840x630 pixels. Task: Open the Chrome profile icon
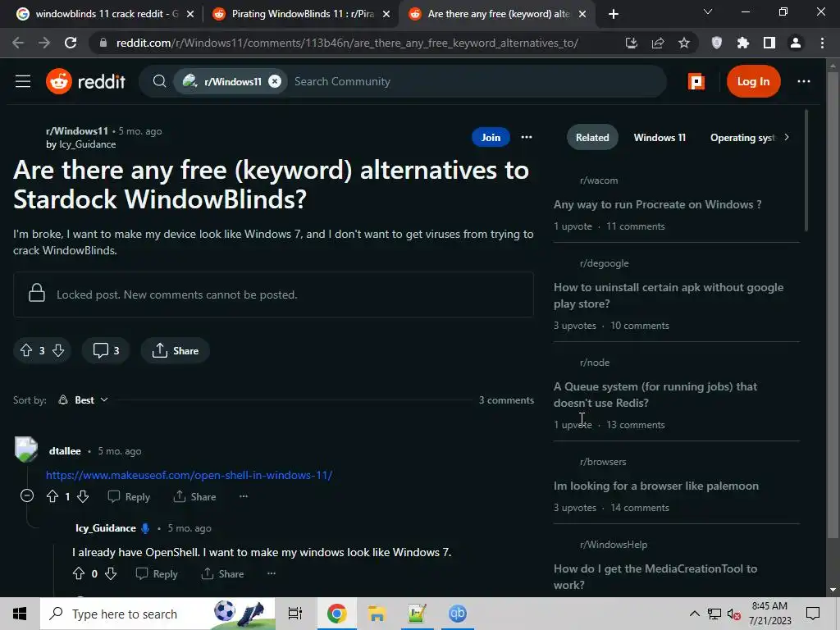(796, 43)
